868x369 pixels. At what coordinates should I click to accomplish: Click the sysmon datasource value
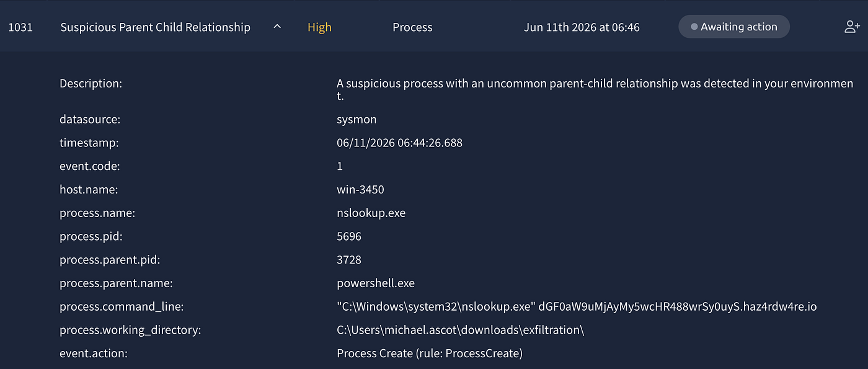(356, 119)
